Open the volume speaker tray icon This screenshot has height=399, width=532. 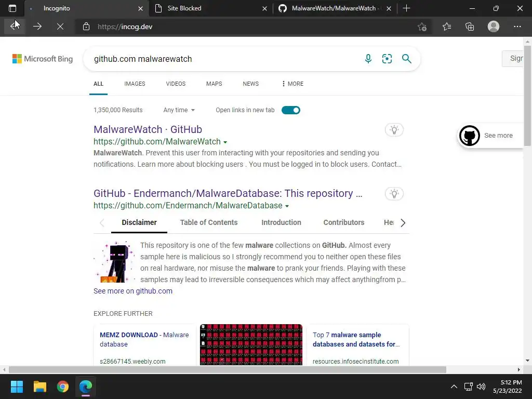coord(481,387)
